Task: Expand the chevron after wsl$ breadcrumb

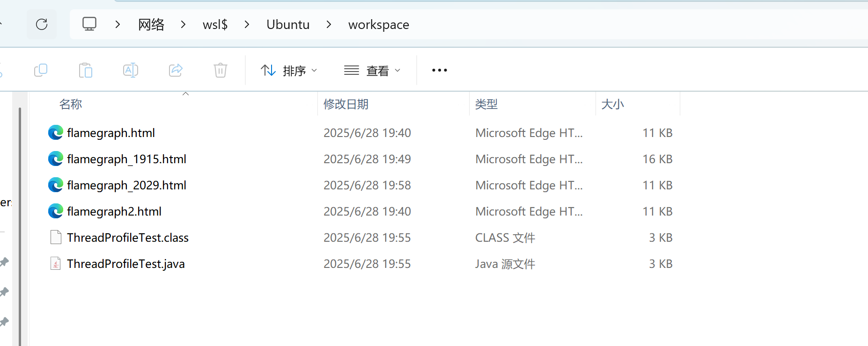Action: pos(247,24)
